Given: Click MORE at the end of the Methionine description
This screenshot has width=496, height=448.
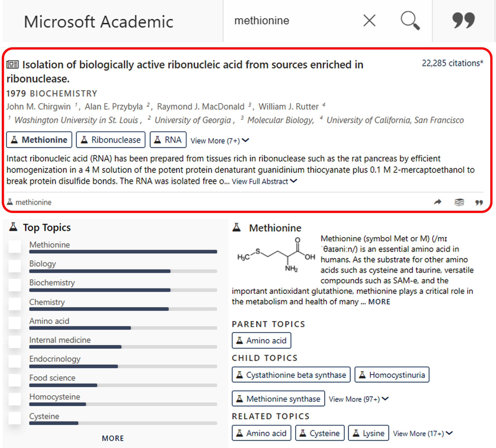Looking at the screenshot, I should [379, 302].
